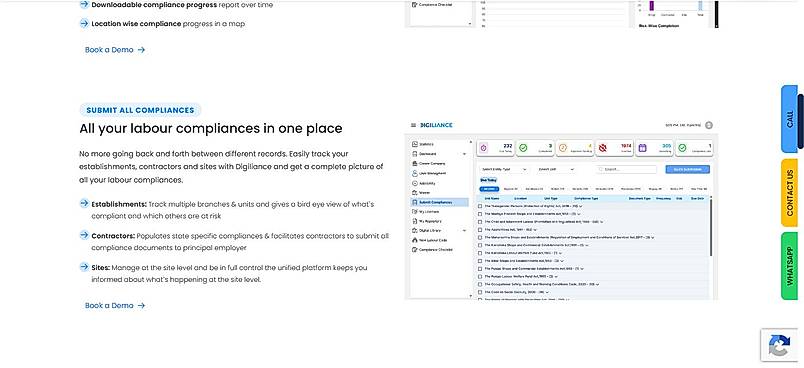Tick checkbox for Transgender Persons Act row
This screenshot has height=368, width=804.
click(x=480, y=206)
